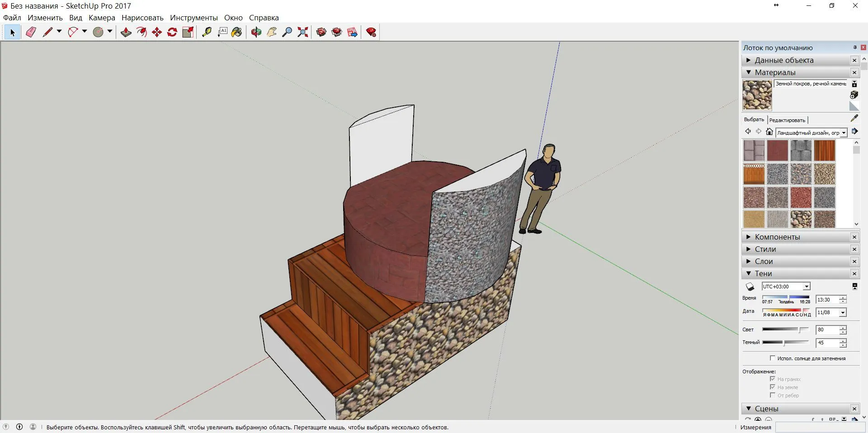Open the Камера menu
This screenshot has height=433, width=868.
tap(102, 18)
